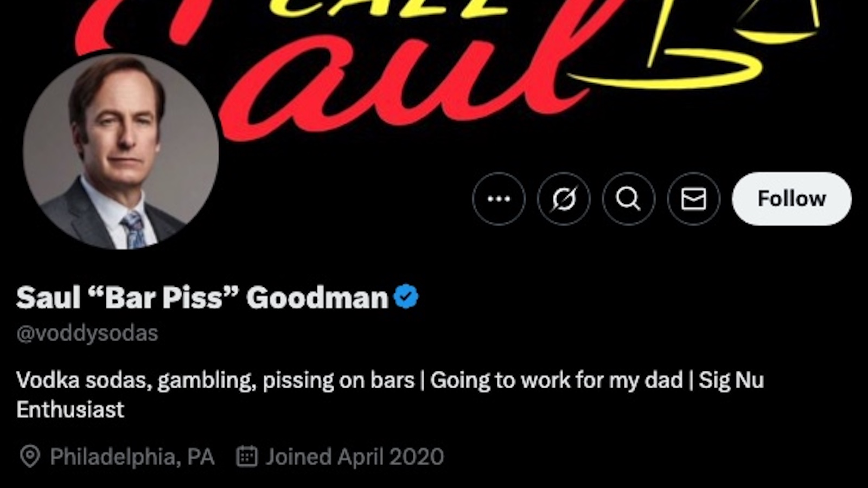Open direct message via the envelope icon
868x488 pixels.
pyautogui.click(x=693, y=199)
